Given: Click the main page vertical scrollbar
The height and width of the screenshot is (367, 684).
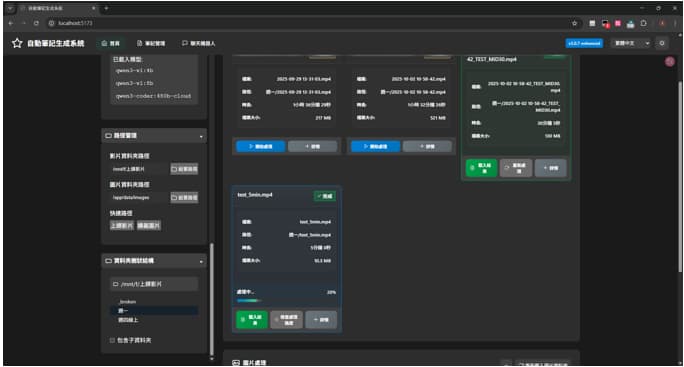Looking at the screenshot, I should 679,177.
